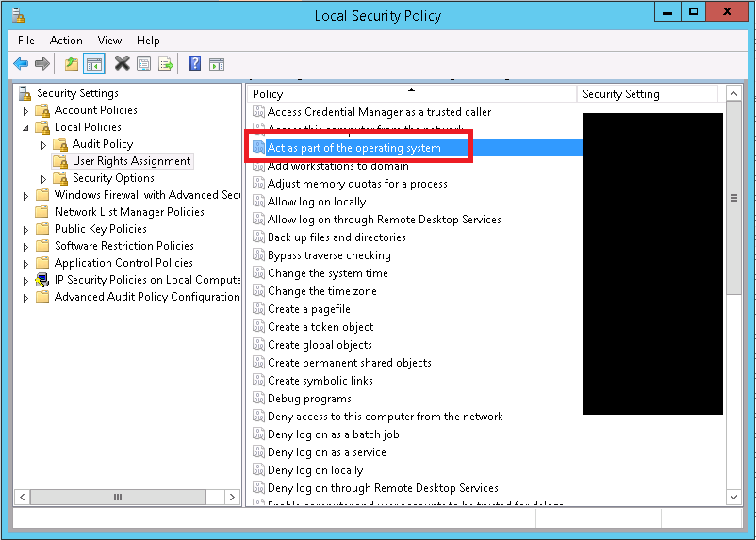Click the icon beside Allow log on locally
Screen dimensions: 756x540
(x=259, y=202)
